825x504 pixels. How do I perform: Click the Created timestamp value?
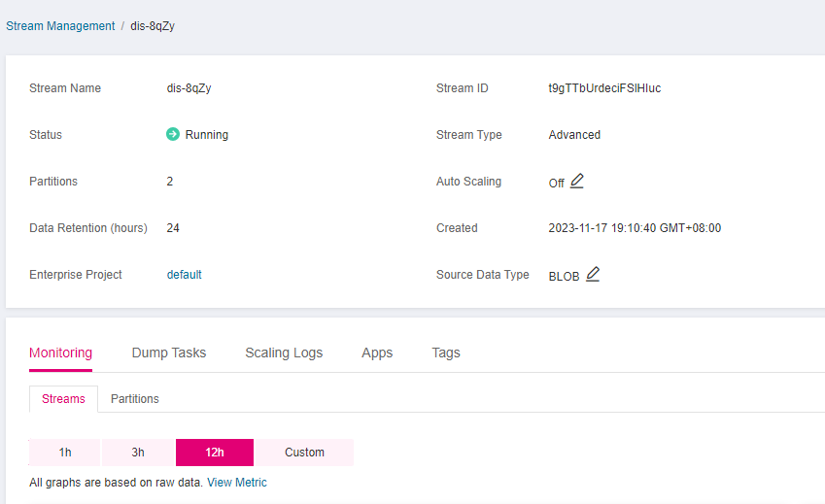[x=635, y=227]
